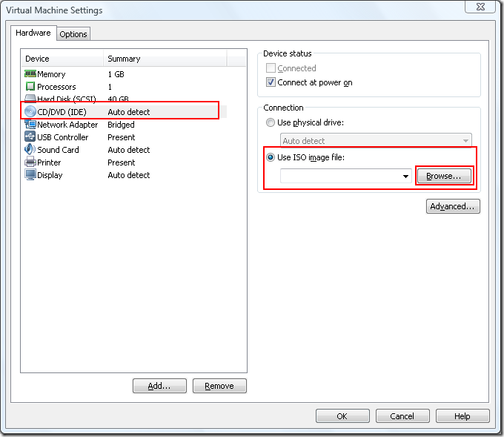Click the Printer device icon
Screen dimensions: 504x437
pyautogui.click(x=30, y=162)
